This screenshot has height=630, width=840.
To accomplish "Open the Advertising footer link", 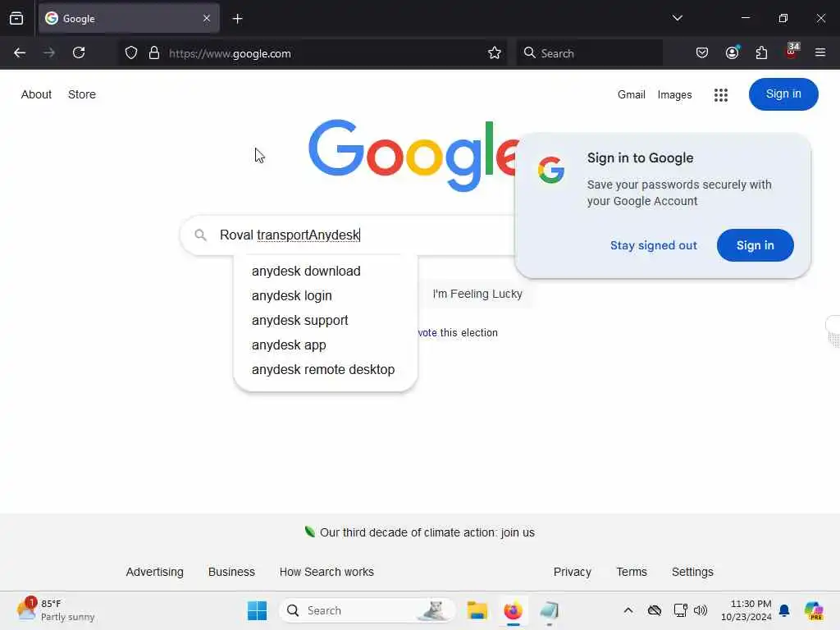I will point(154,572).
